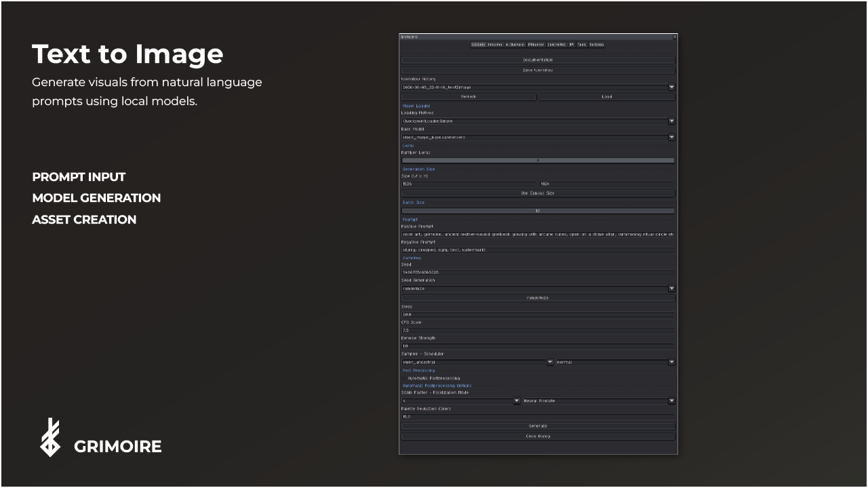Click the Denoise Strength field

click(x=538, y=346)
